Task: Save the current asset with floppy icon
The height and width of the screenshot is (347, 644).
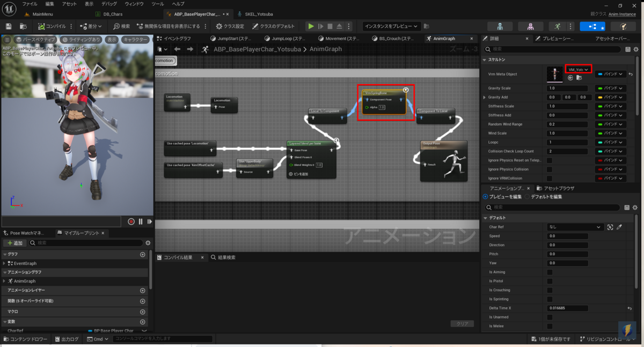Action: click(x=9, y=26)
